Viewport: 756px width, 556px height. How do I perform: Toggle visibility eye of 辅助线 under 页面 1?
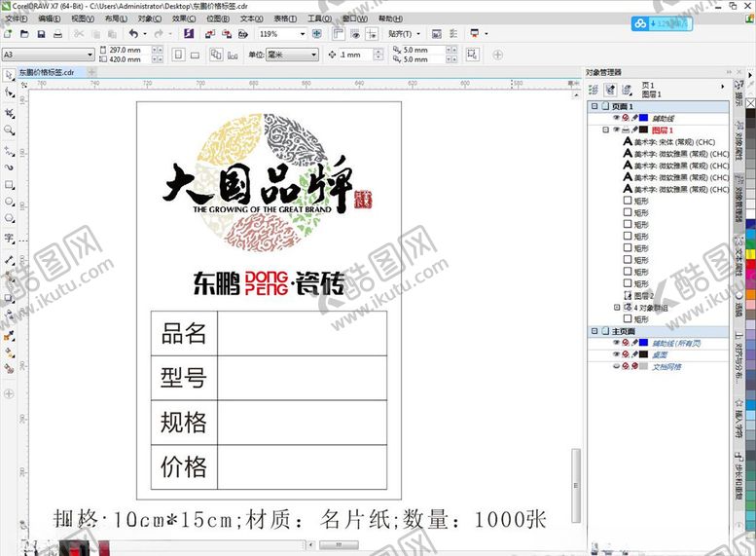pos(616,118)
